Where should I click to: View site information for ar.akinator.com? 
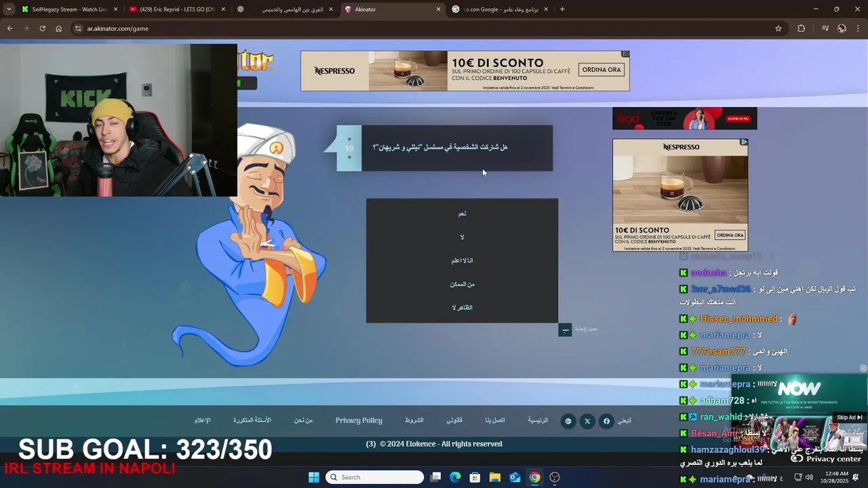(78, 28)
